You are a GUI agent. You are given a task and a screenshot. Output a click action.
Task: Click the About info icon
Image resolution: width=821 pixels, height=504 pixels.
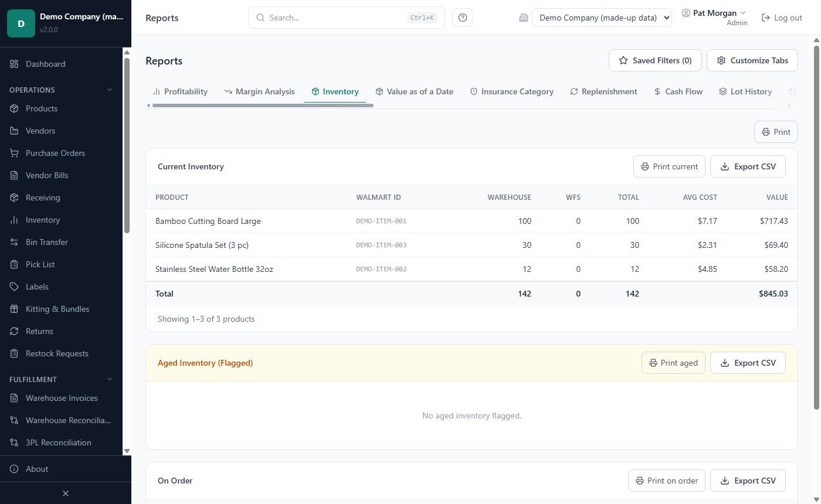[x=14, y=469]
